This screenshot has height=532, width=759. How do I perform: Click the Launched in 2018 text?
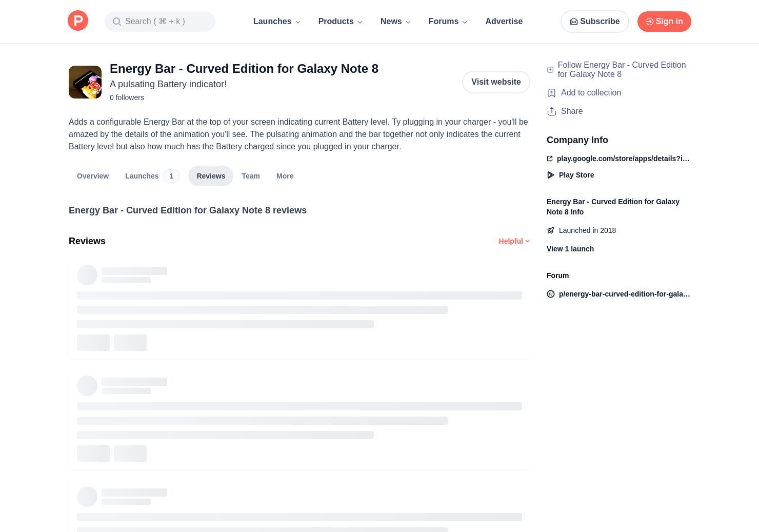pos(587,230)
